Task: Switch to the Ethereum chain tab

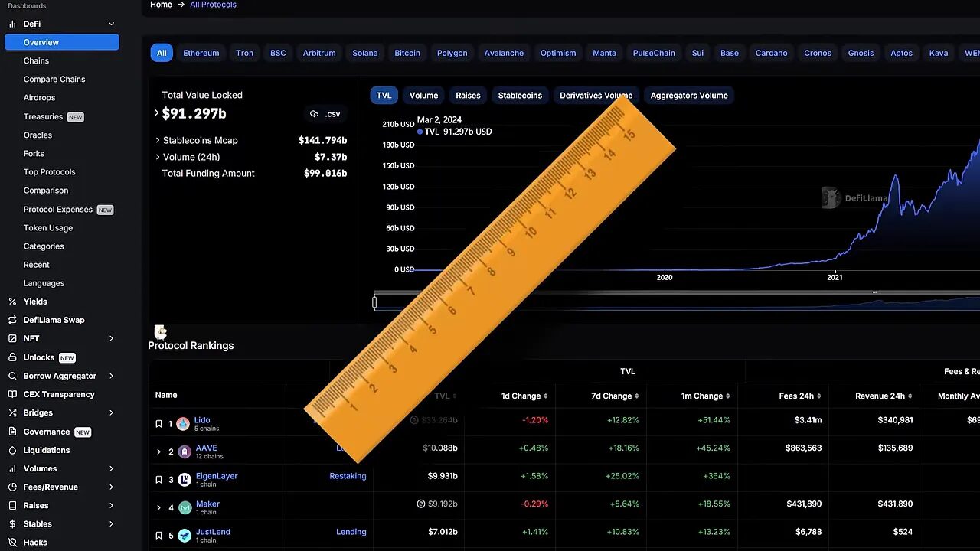Action: [x=201, y=53]
